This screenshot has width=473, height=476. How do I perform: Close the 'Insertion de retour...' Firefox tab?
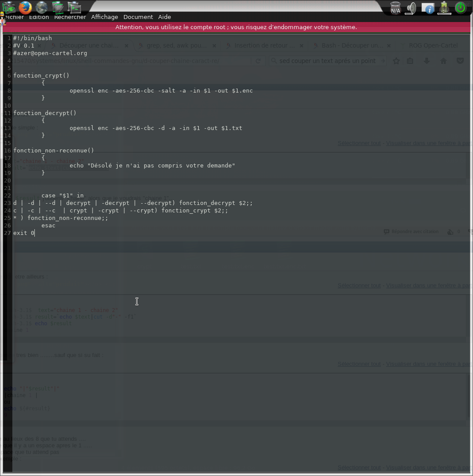click(302, 46)
